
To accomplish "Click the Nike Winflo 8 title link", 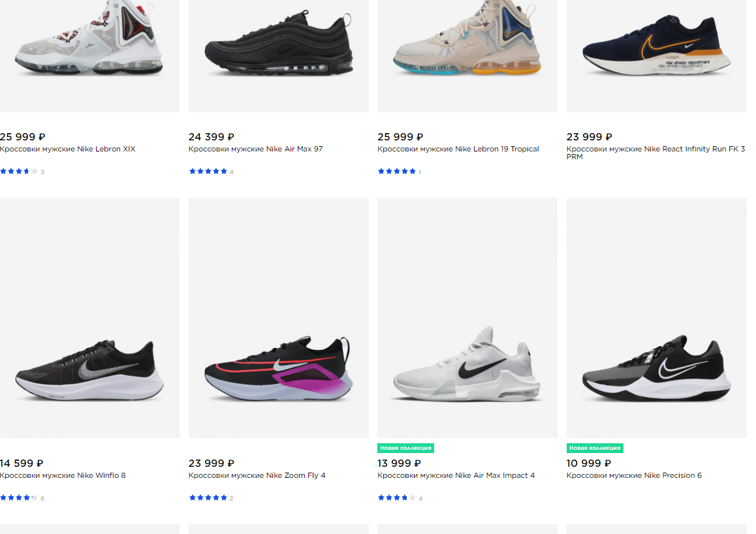I will coord(63,475).
